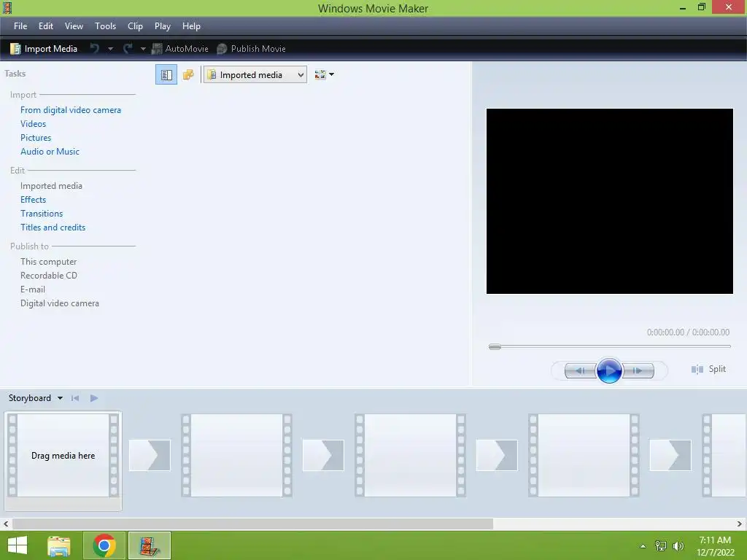
Task: Click the Audio or Music link
Action: (x=50, y=152)
